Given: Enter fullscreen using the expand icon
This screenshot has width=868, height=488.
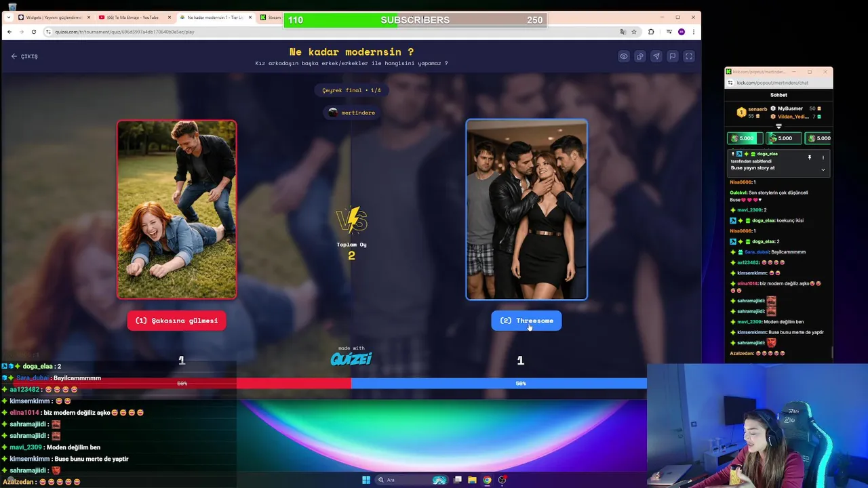Looking at the screenshot, I should pos(688,56).
